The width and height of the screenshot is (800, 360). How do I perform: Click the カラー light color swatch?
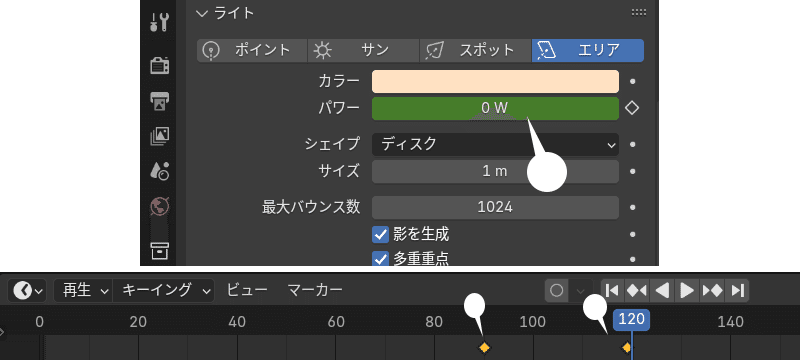tap(495, 82)
